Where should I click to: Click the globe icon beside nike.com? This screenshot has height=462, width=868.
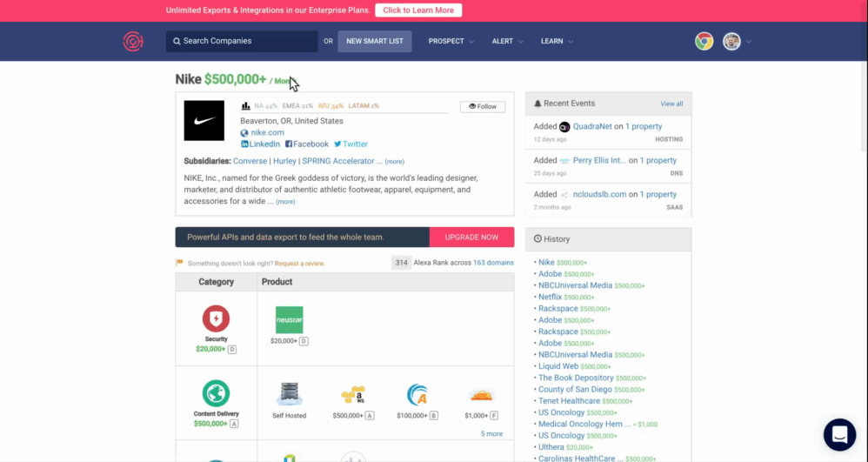[x=244, y=133]
